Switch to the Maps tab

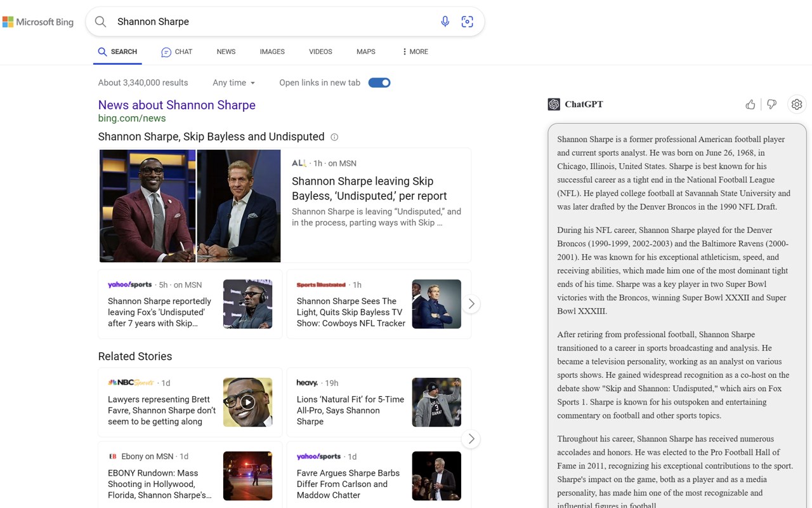[366, 51]
